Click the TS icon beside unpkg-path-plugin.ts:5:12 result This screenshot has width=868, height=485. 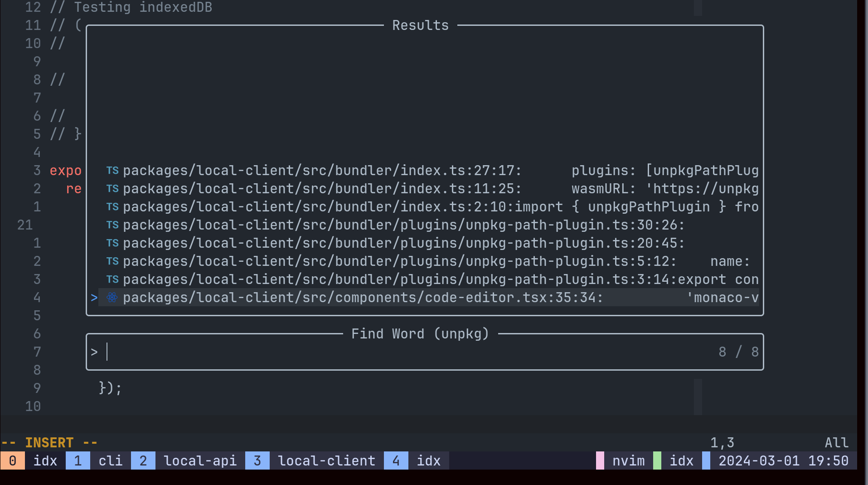point(112,261)
